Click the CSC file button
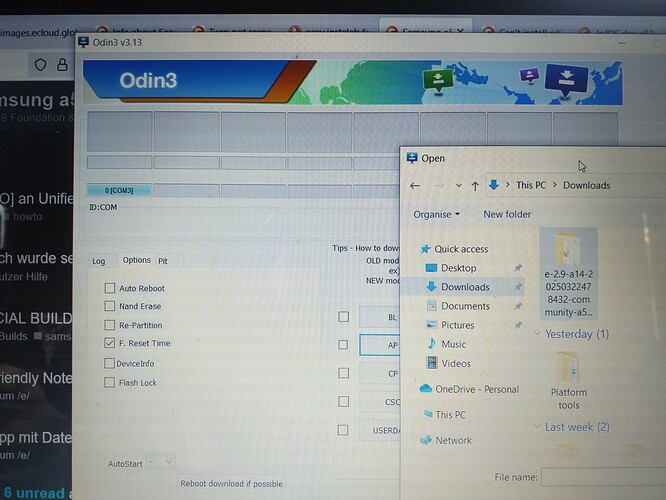This screenshot has height=500, width=666. pos(380,402)
